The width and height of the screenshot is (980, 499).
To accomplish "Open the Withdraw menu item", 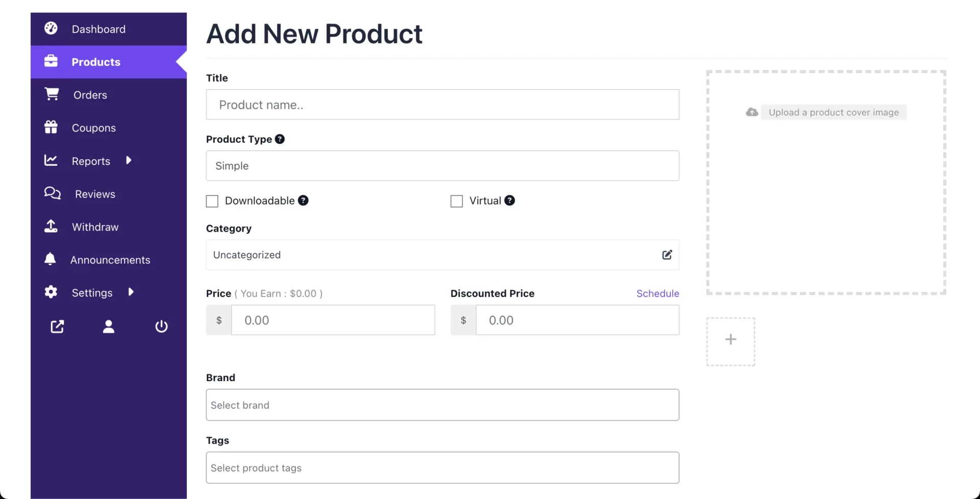I will coord(109,227).
